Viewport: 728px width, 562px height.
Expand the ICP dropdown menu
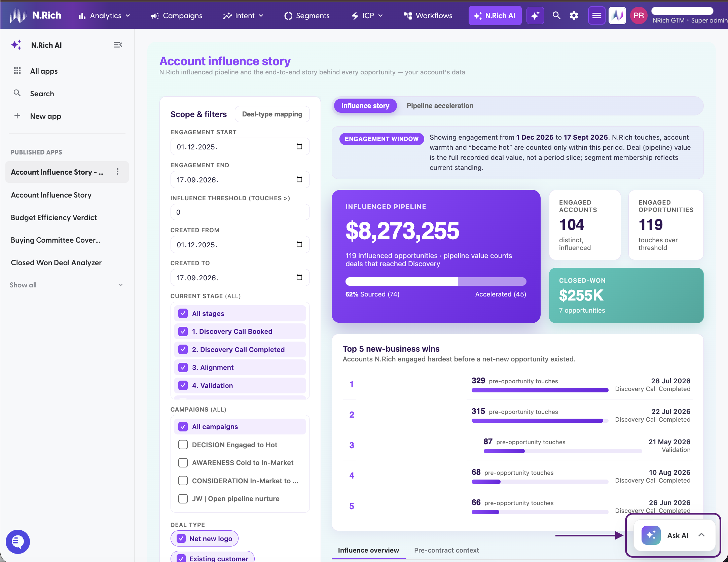[380, 16]
